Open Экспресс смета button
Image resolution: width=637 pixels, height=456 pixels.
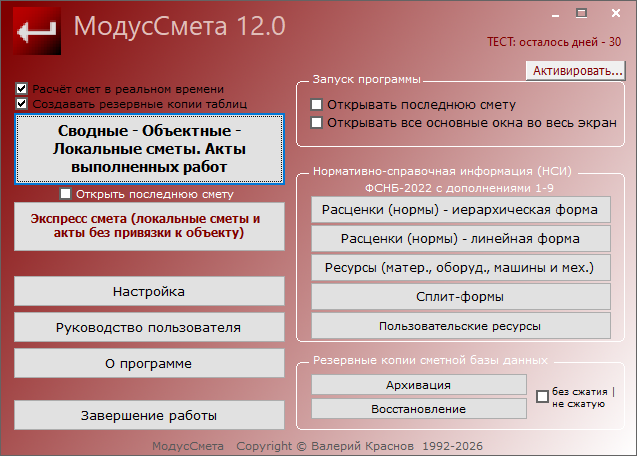click(x=149, y=226)
